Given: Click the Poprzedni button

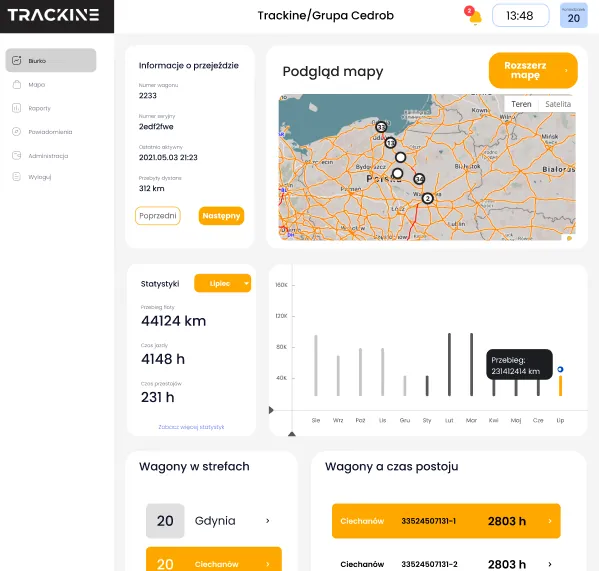Looking at the screenshot, I should [158, 216].
